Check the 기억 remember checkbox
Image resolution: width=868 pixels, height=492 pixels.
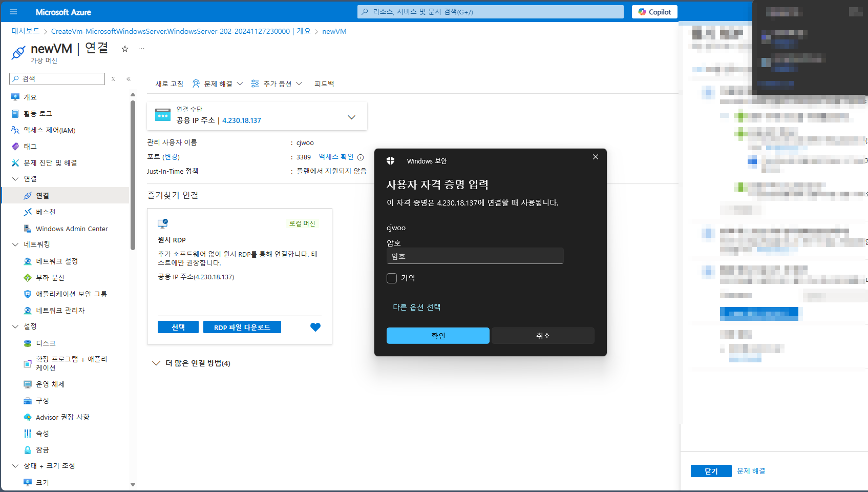pyautogui.click(x=392, y=278)
